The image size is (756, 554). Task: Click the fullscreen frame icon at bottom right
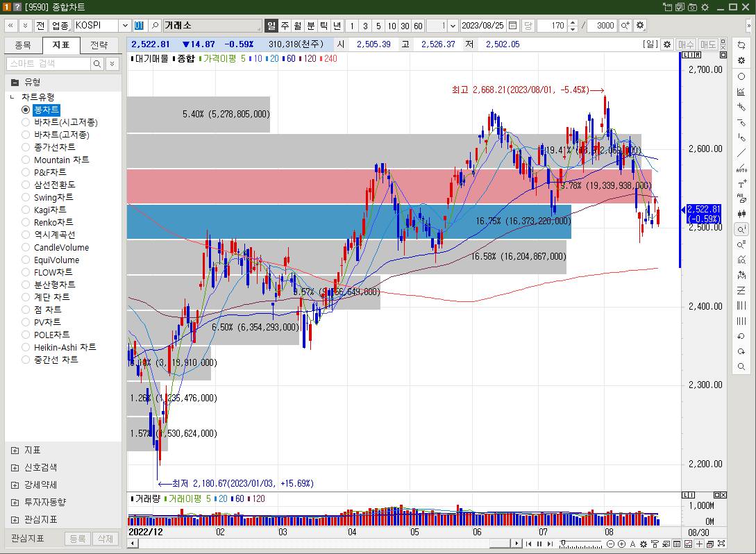point(721,544)
